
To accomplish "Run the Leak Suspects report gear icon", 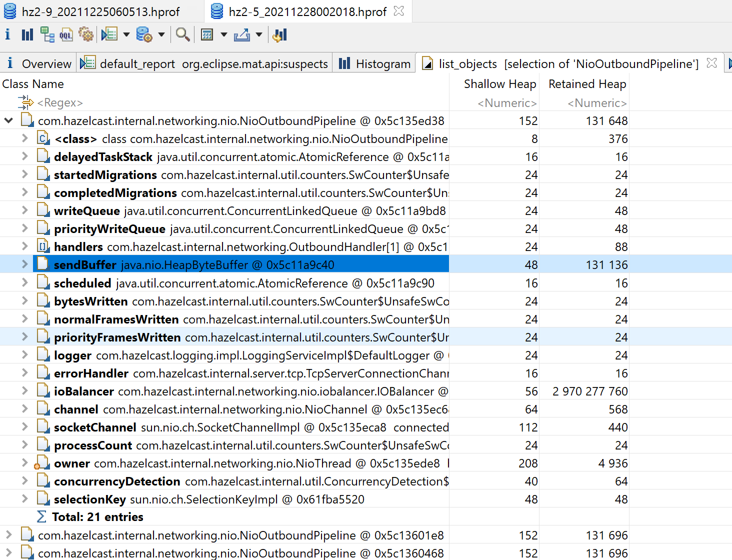I will click(86, 34).
